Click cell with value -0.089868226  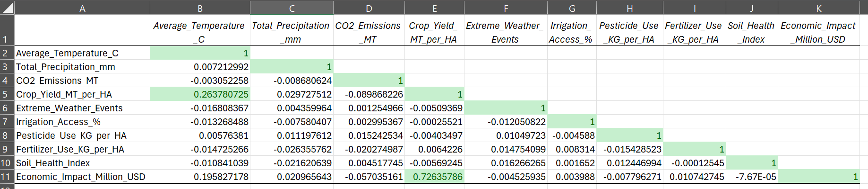coord(369,94)
